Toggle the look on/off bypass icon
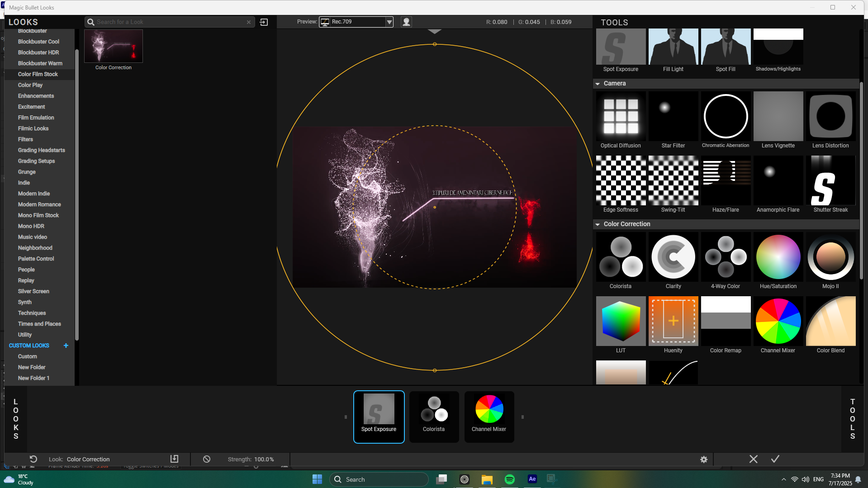 [x=207, y=459]
